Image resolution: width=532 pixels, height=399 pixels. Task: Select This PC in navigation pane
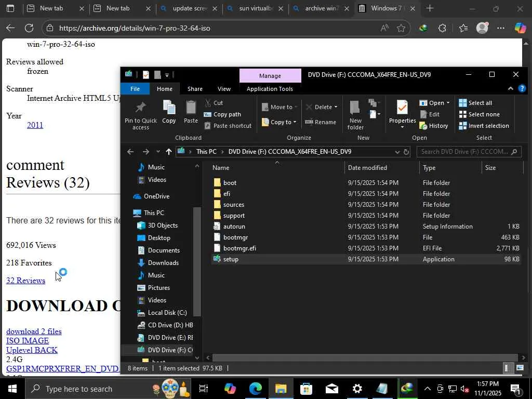click(x=154, y=212)
